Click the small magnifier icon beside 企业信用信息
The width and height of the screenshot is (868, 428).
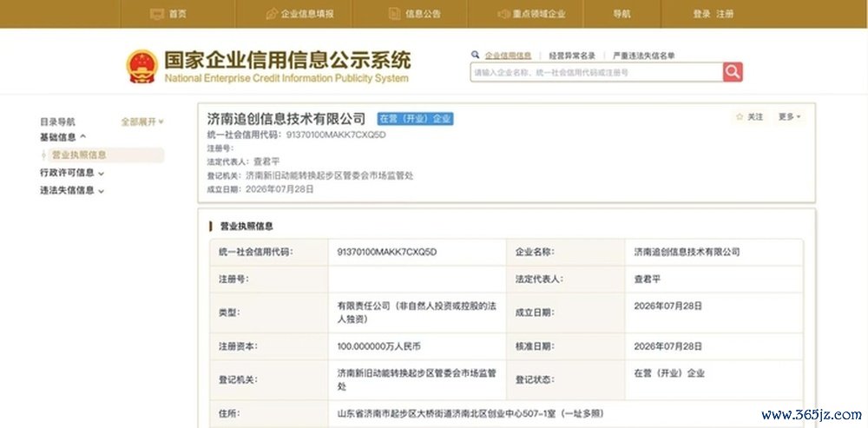[475, 55]
